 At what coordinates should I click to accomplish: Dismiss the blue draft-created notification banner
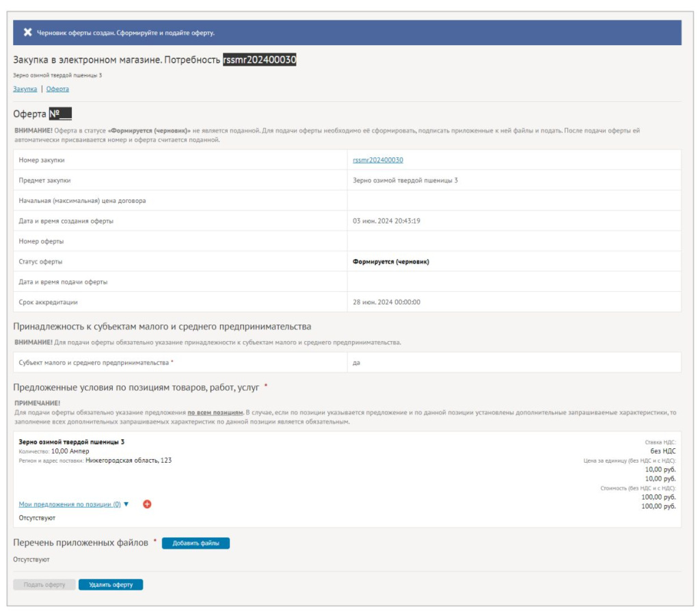tap(27, 32)
